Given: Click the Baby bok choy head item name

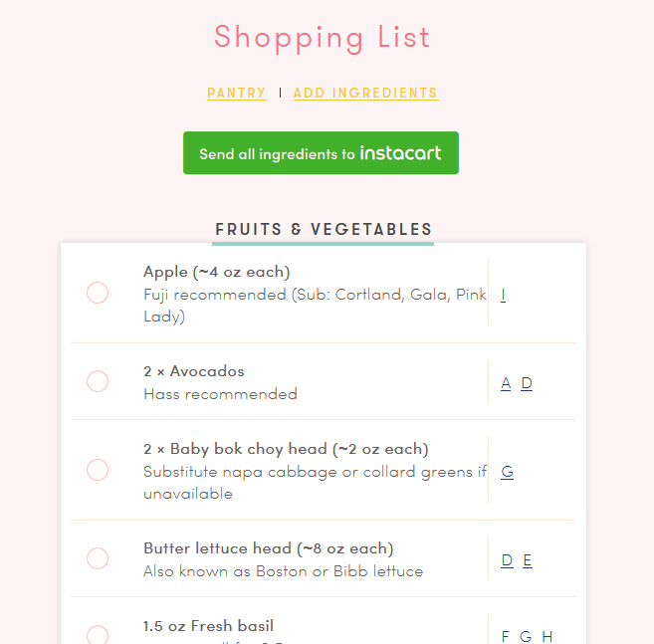Looking at the screenshot, I should pos(286,449).
